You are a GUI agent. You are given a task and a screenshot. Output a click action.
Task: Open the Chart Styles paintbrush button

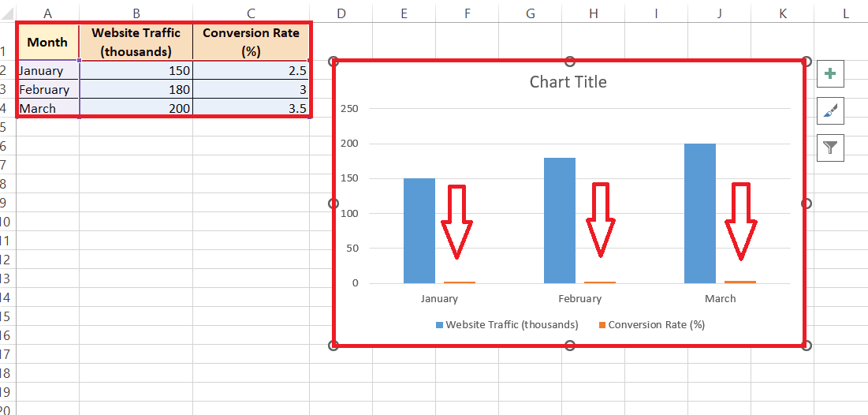[x=830, y=110]
